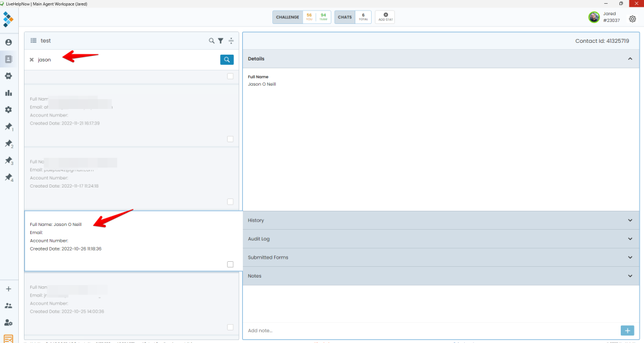The height and width of the screenshot is (343, 644).
Task: Open the bar chart analytics sidebar icon
Action: pyautogui.click(x=9, y=93)
